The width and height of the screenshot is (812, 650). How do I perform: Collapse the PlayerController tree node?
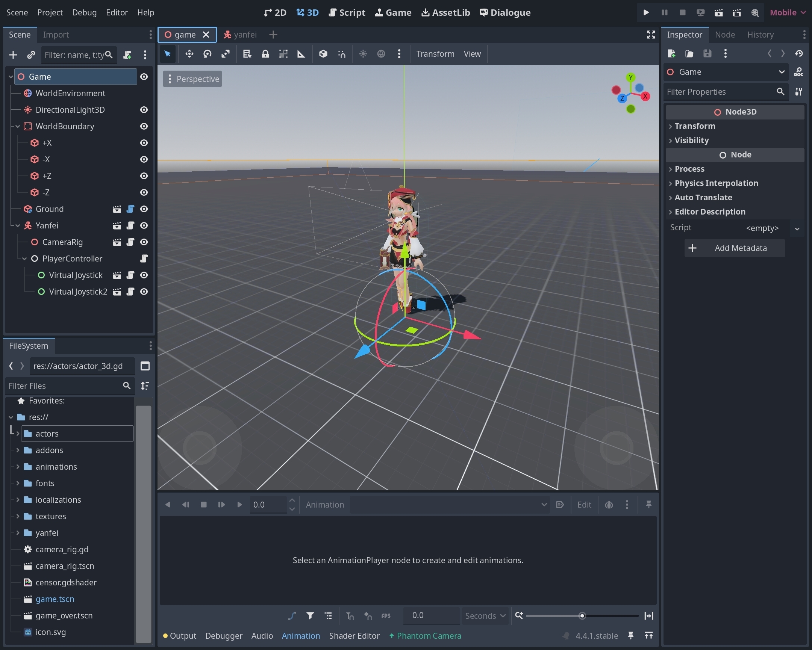pyautogui.click(x=24, y=258)
